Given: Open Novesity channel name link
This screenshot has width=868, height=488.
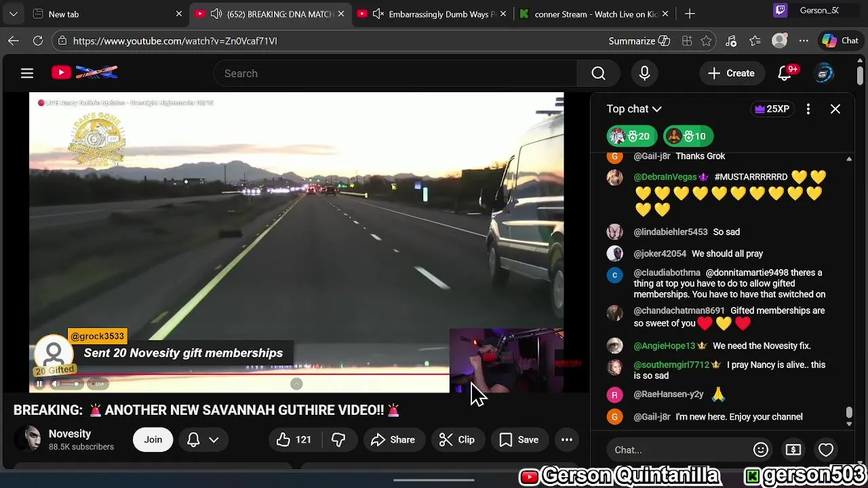Looking at the screenshot, I should click(70, 434).
